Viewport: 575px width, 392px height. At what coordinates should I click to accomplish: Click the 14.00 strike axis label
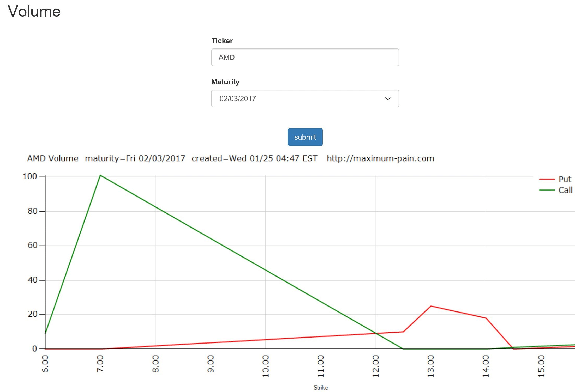tap(486, 366)
